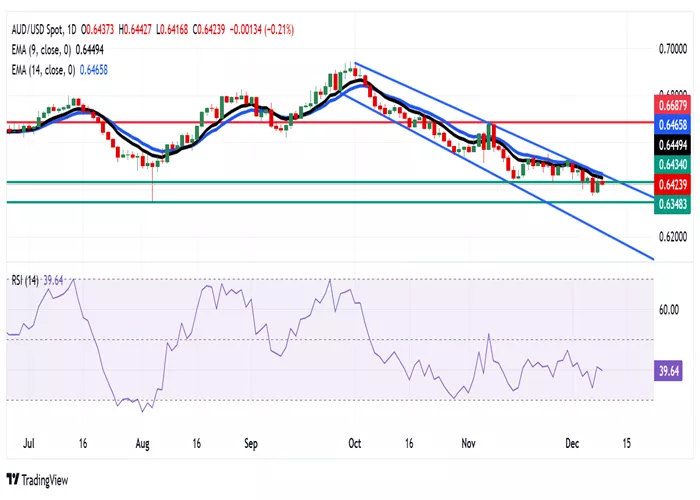Click the Sep marker on time axis

click(251, 444)
